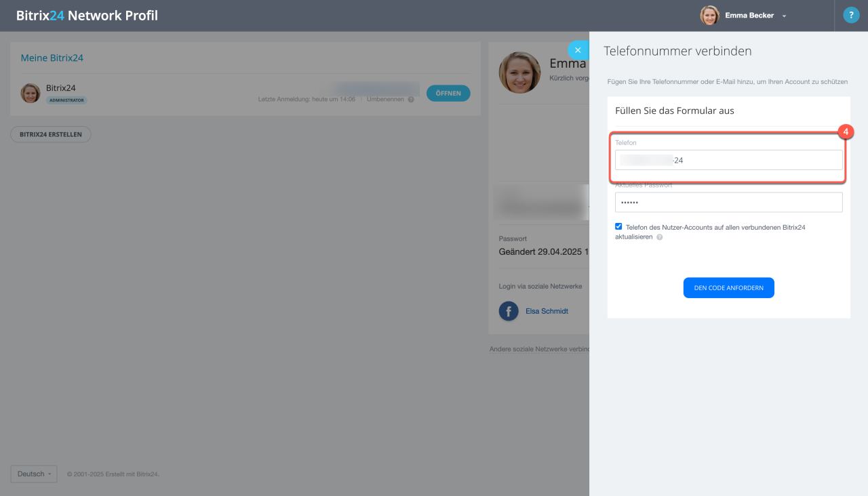This screenshot has width=868, height=496.
Task: Expand the Emma Becker account dropdown arrow
Action: coord(784,16)
